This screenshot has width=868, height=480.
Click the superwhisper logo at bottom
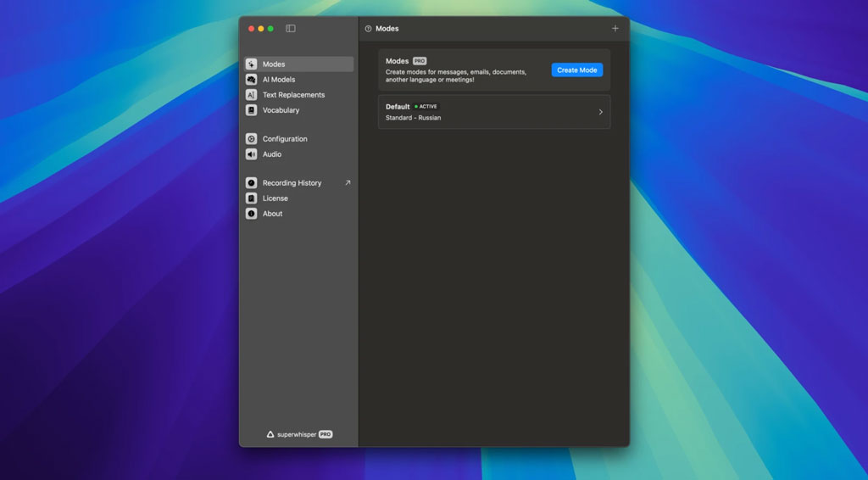pyautogui.click(x=270, y=434)
